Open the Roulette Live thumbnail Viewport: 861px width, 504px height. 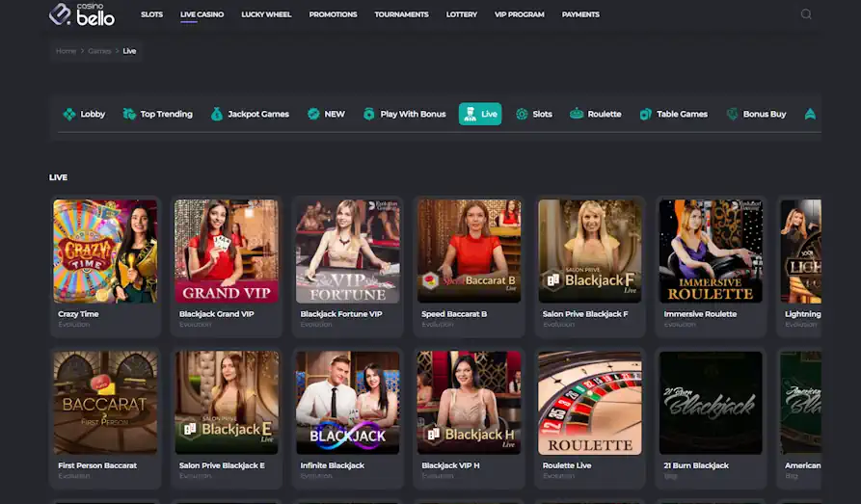[x=590, y=403]
